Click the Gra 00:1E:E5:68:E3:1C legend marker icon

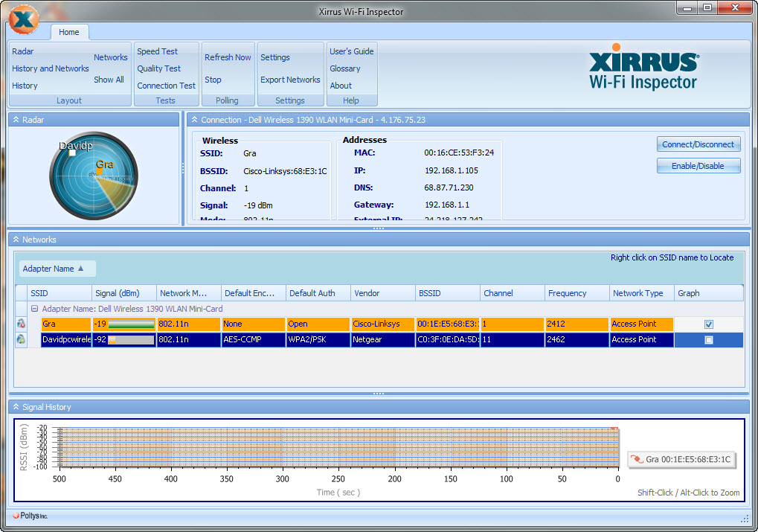[x=637, y=460]
